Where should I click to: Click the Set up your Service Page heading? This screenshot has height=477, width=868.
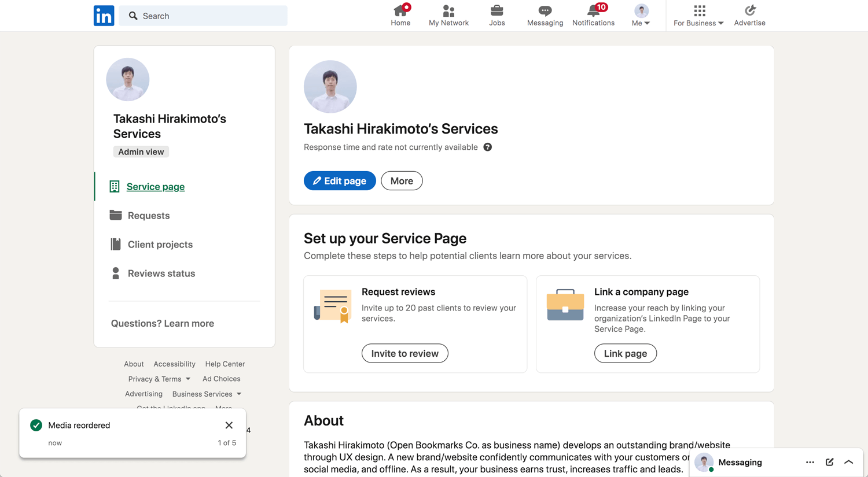click(385, 238)
